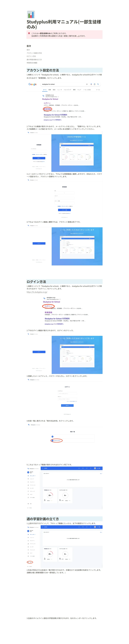Screen dimensions: 129x644
Task: Select the 書籍 search tab
Action: (74, 90)
